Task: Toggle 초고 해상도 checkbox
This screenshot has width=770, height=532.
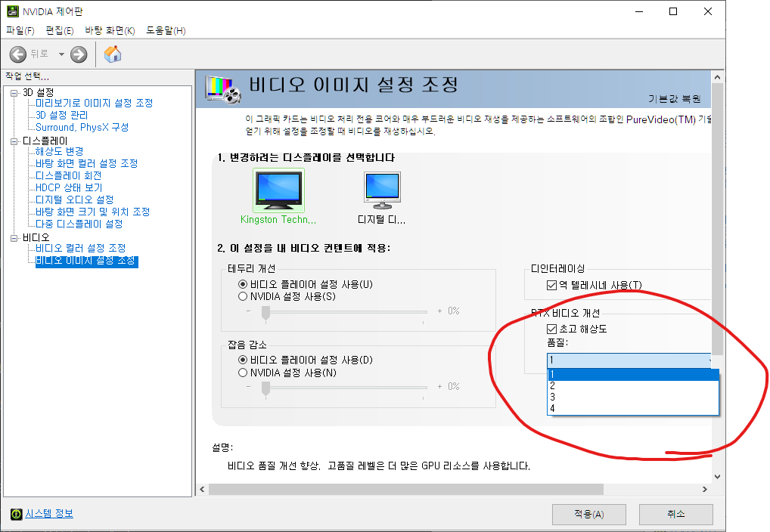Action: tap(551, 329)
